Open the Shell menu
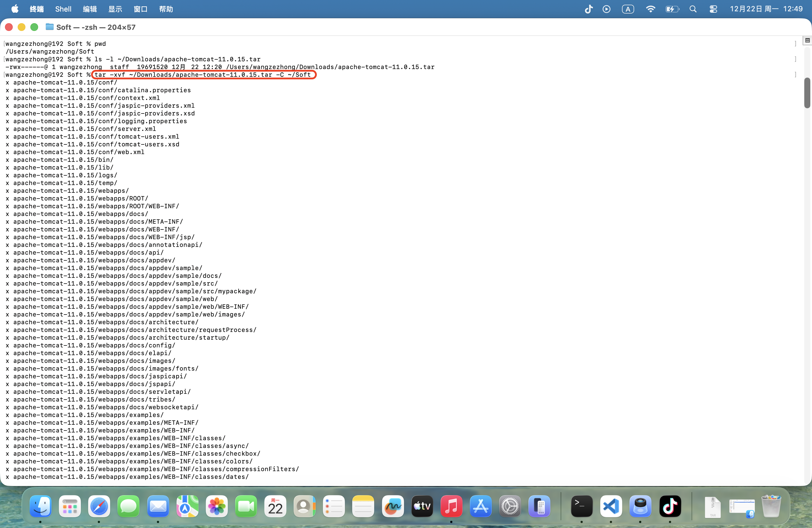This screenshot has width=812, height=528. pyautogui.click(x=63, y=9)
